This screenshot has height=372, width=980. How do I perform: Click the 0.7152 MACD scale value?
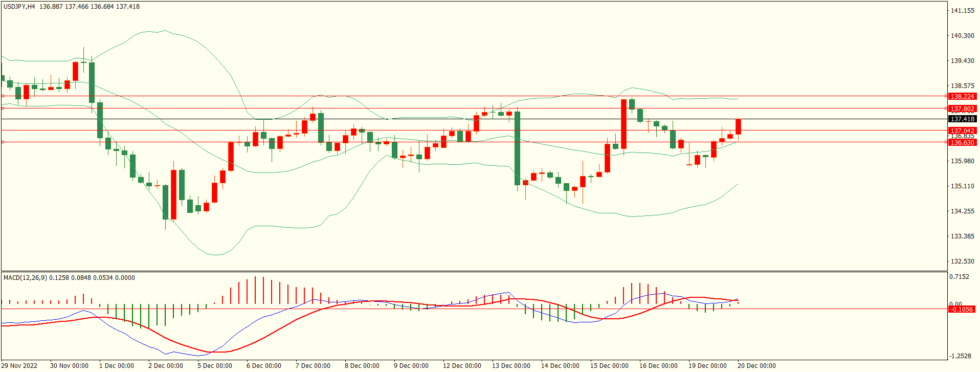959,277
